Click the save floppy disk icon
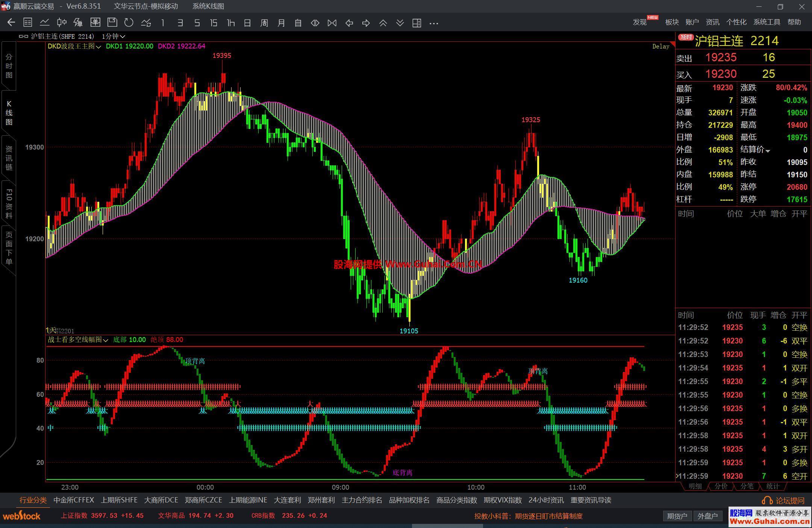 tap(112, 23)
